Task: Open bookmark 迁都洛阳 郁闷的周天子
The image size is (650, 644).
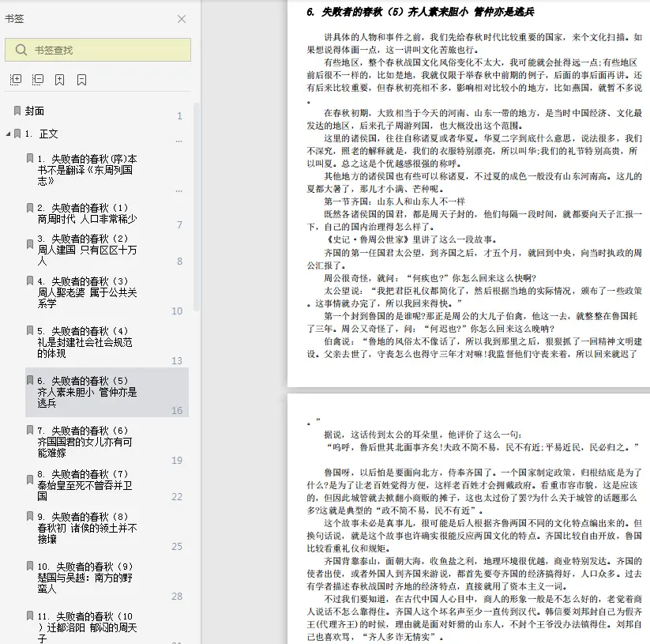Action: tap(87, 627)
